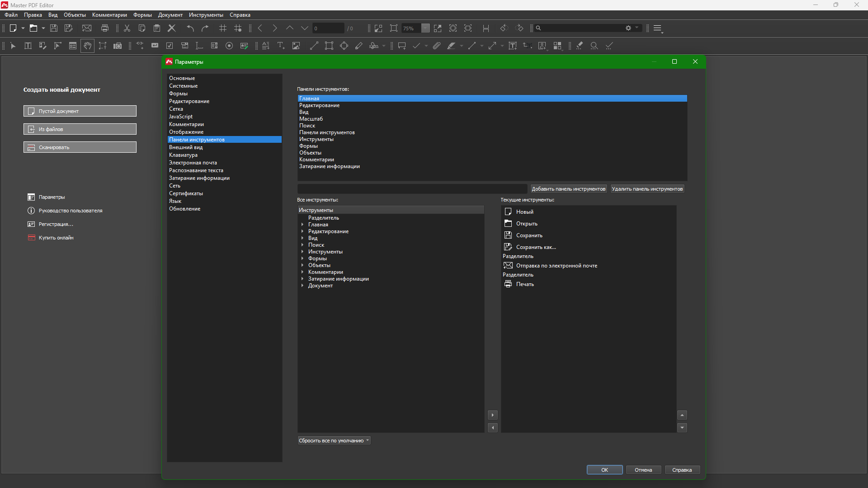Toggle the grid display icon
Image resolution: width=868 pixels, height=488 pixels.
point(223,28)
